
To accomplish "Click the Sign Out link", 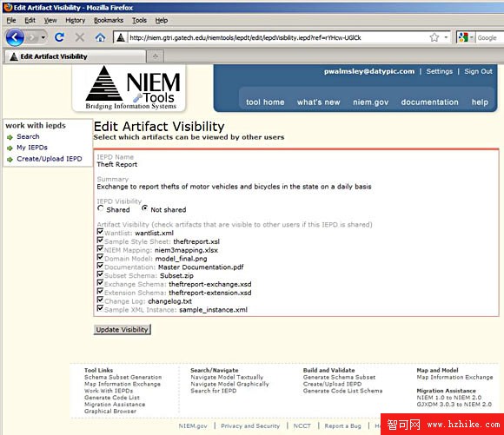I will pos(478,71).
